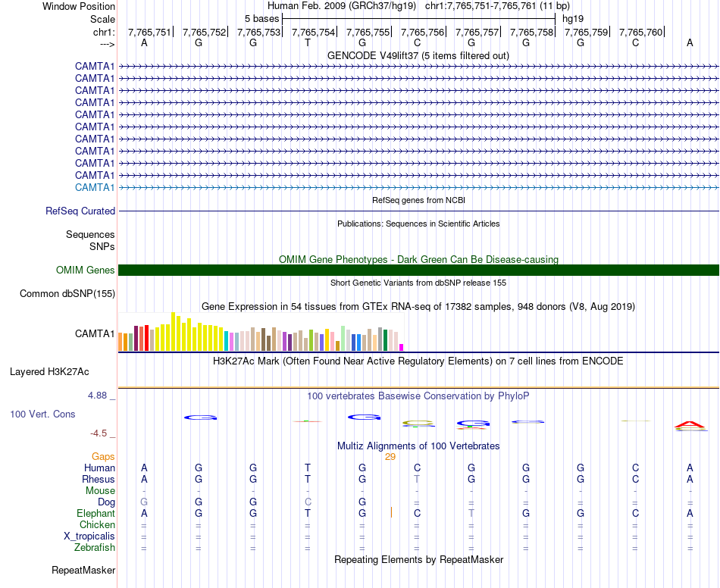
Task: Click the RefSeq Curated track label
Action: (80, 211)
